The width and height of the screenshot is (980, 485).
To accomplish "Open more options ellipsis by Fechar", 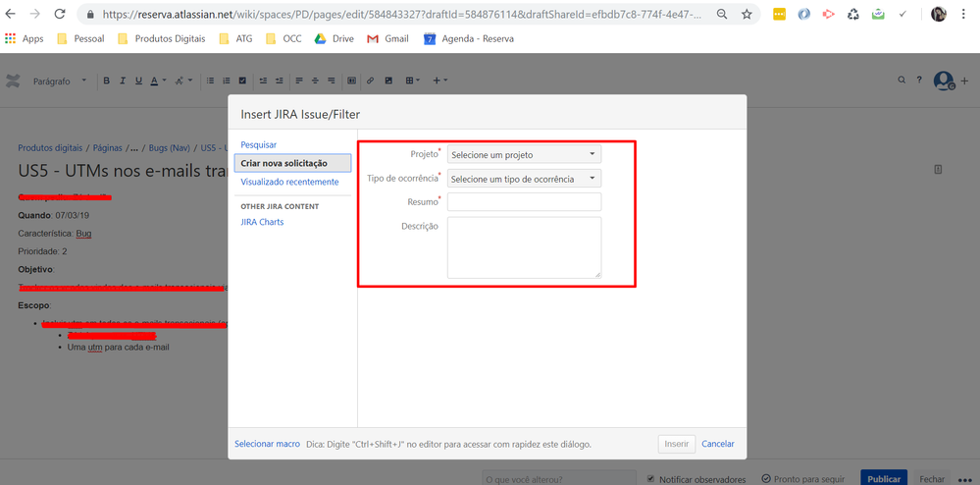I will (964, 479).
